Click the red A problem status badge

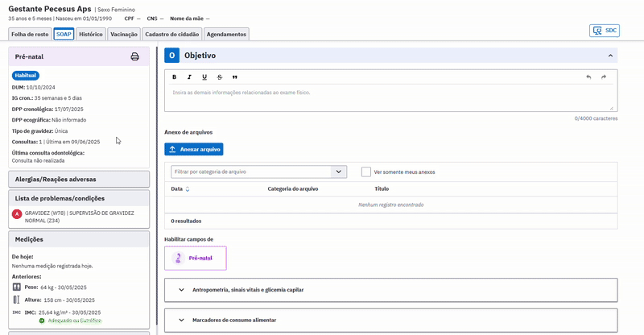click(17, 214)
